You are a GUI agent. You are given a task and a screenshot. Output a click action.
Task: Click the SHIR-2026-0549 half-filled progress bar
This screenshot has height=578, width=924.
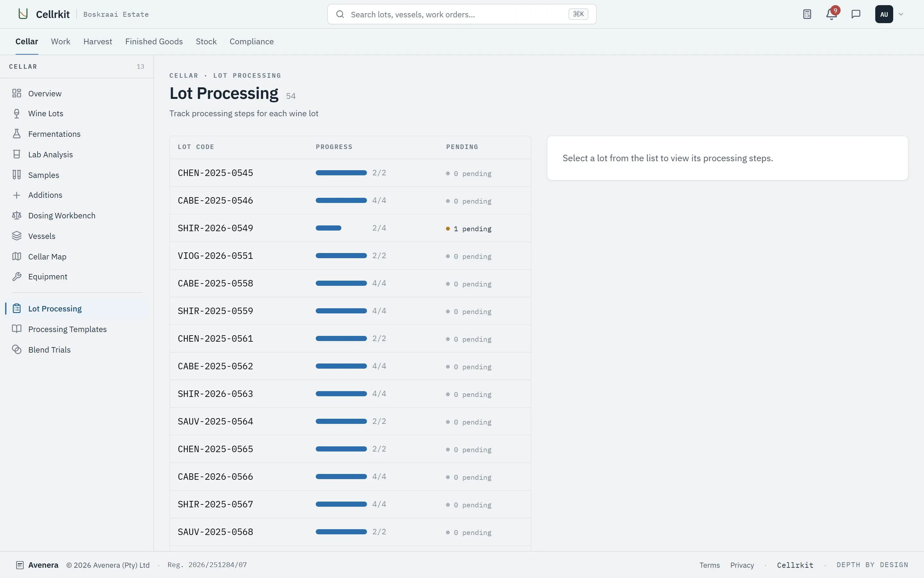[341, 228]
